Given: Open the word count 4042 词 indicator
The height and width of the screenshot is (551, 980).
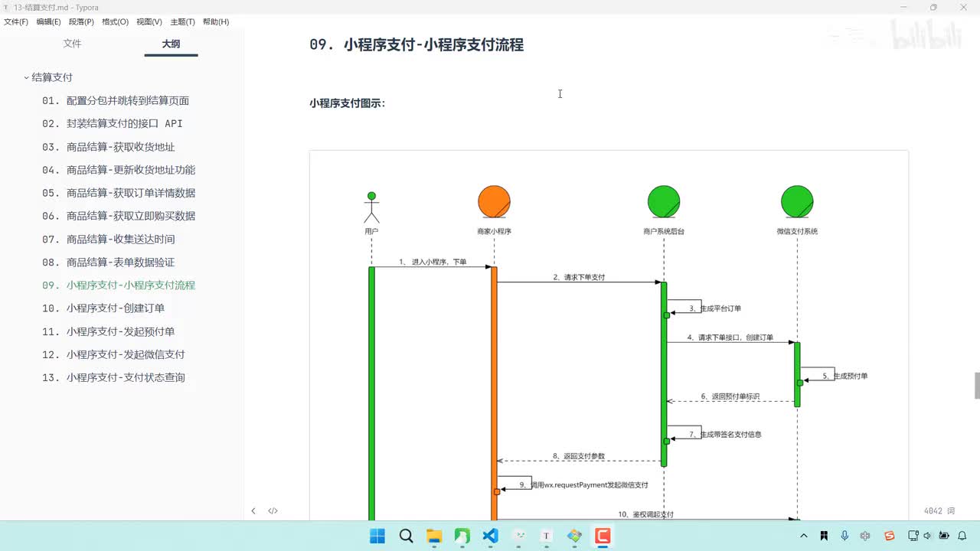Looking at the screenshot, I should pos(939,510).
